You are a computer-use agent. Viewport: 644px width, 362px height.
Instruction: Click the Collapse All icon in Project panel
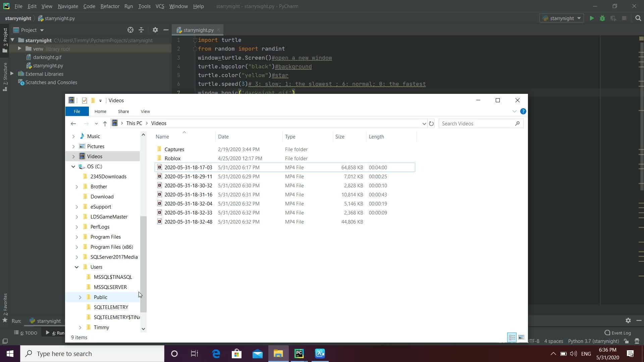click(141, 30)
